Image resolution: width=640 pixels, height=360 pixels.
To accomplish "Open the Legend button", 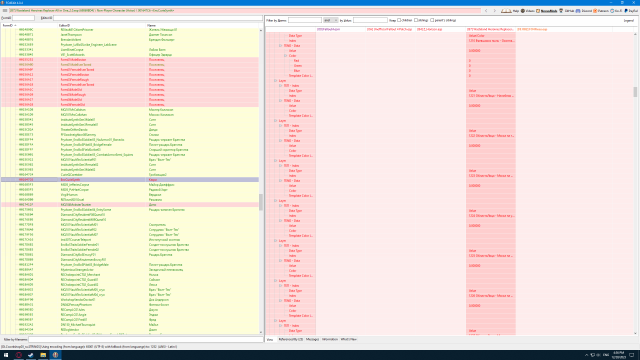I will 629,20.
